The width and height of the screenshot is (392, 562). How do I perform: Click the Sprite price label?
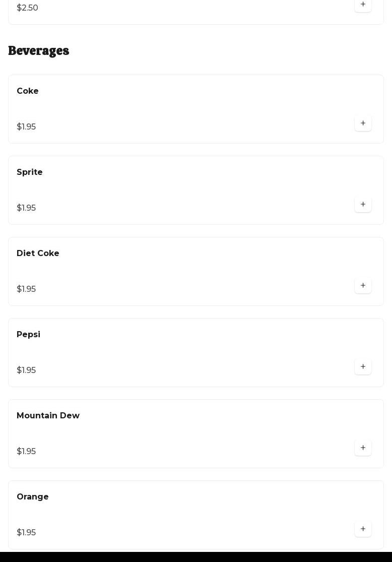[x=26, y=208]
